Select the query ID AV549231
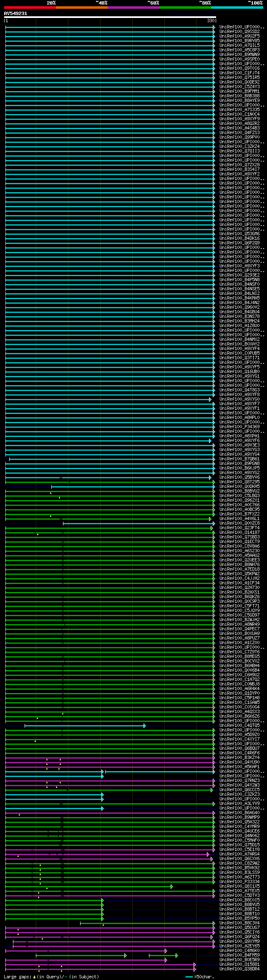 (x=16, y=13)
